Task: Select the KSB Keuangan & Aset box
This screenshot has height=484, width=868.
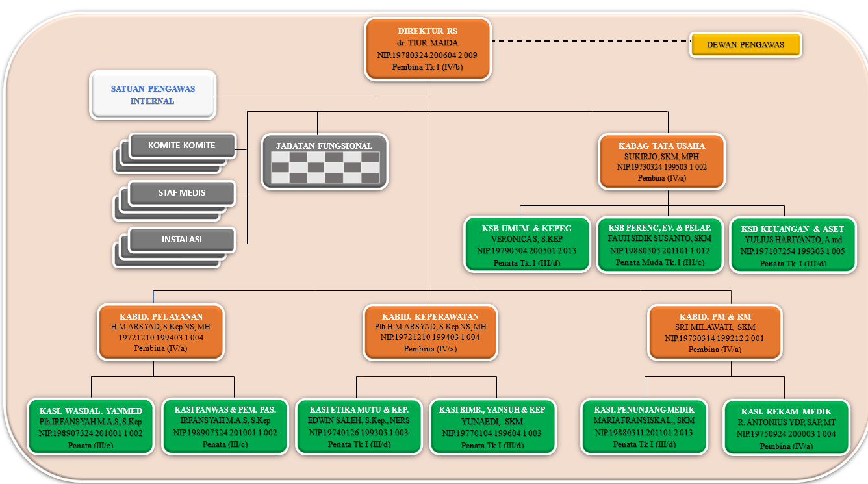Action: pyautogui.click(x=793, y=246)
